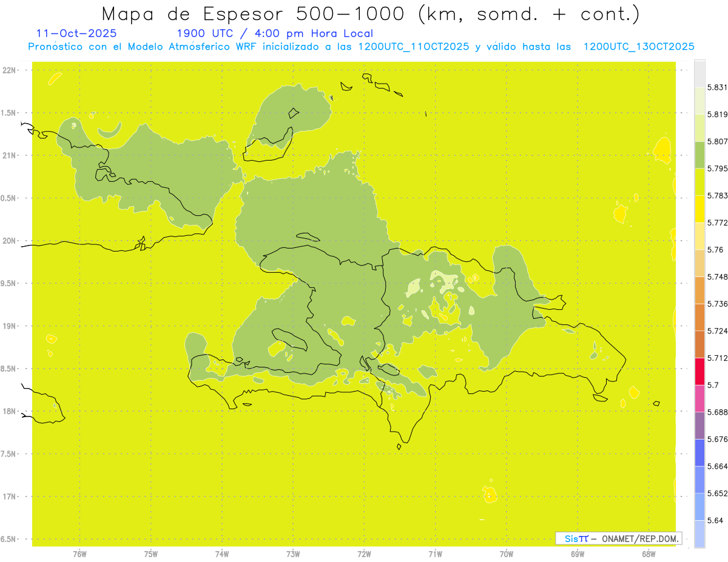Click the longitude label '76W'
Viewport: 728px width, 562px height.
point(79,554)
